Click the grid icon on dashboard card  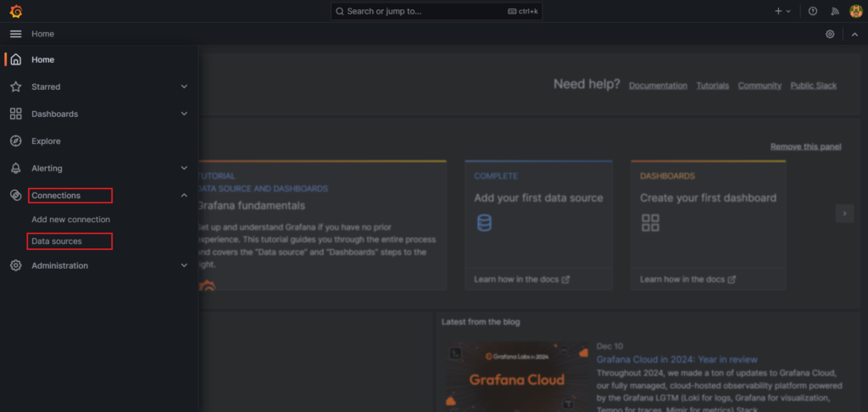(650, 223)
